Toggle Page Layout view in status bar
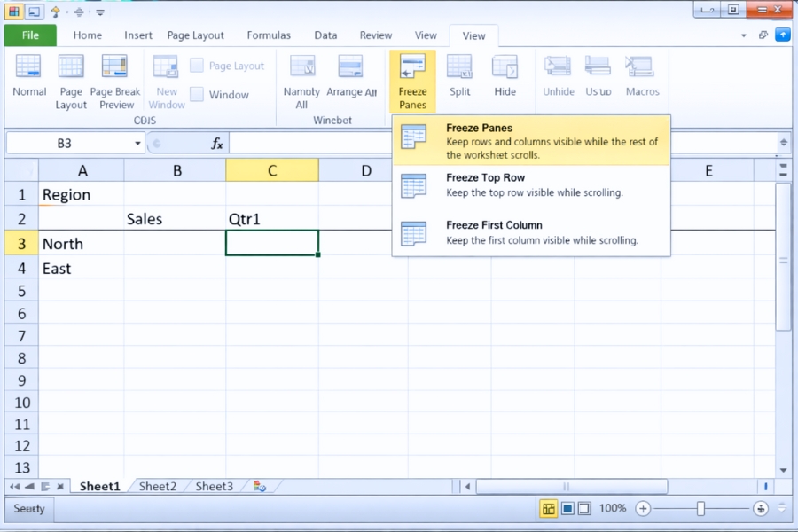 (565, 508)
